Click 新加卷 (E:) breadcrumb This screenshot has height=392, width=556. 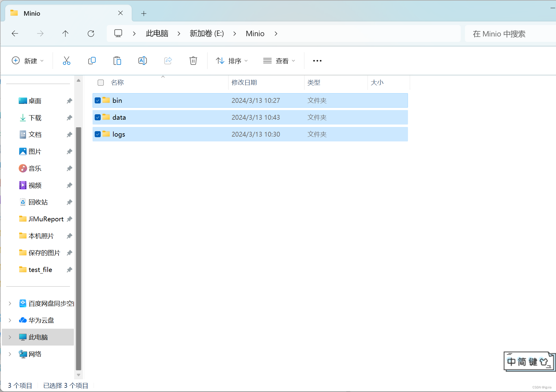point(207,33)
